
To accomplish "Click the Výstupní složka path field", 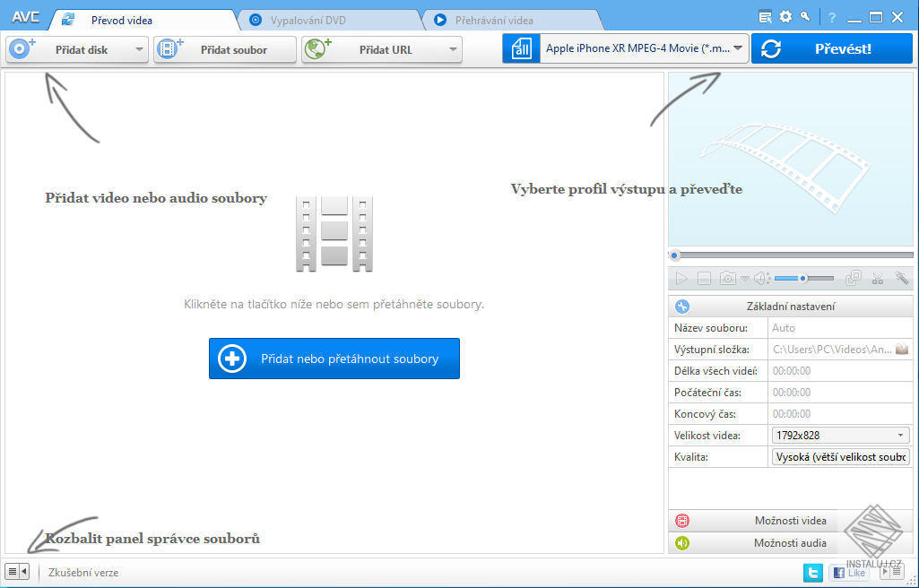I will coord(831,350).
